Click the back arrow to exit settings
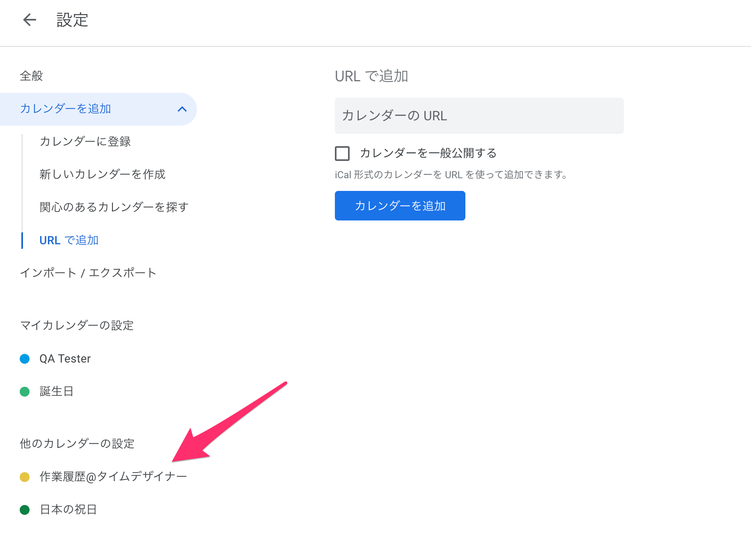The height and width of the screenshot is (560, 751). click(29, 19)
